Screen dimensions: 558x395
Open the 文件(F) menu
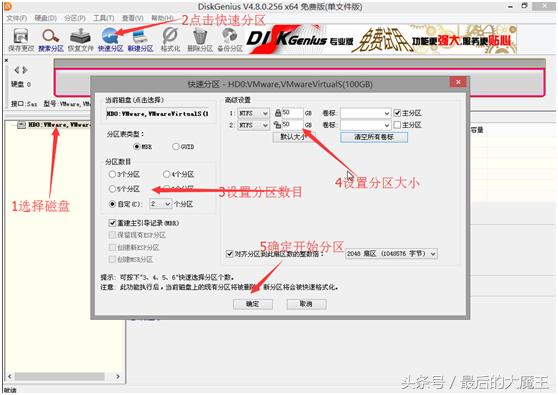(x=17, y=18)
